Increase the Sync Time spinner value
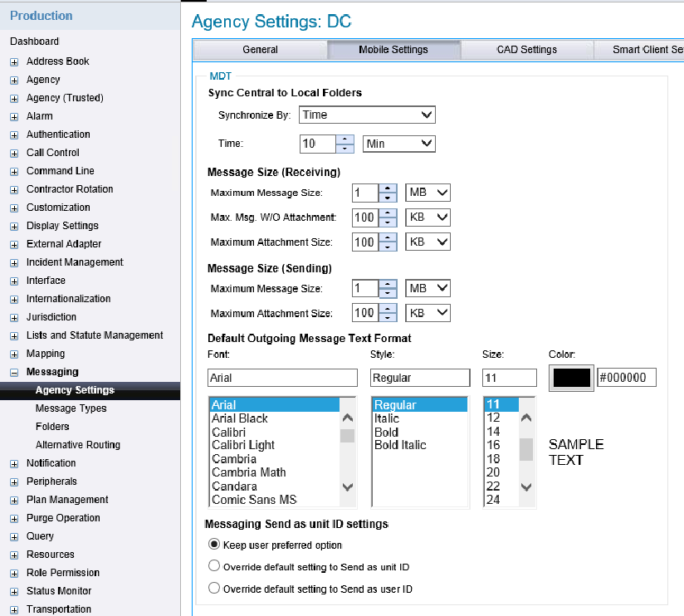 click(x=345, y=139)
